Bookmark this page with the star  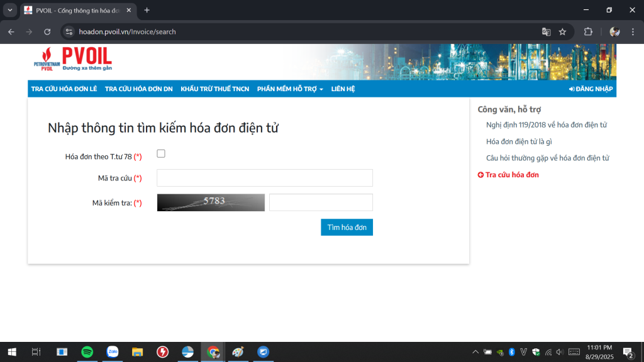563,31
